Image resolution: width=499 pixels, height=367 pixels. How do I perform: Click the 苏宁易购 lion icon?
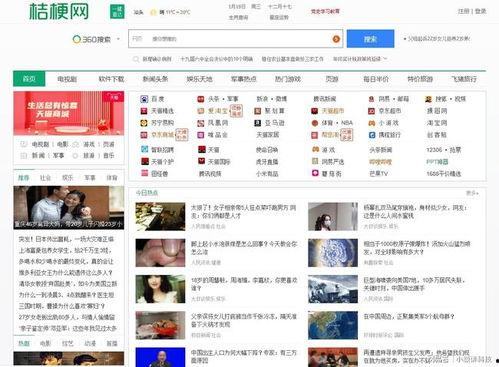pos(144,123)
